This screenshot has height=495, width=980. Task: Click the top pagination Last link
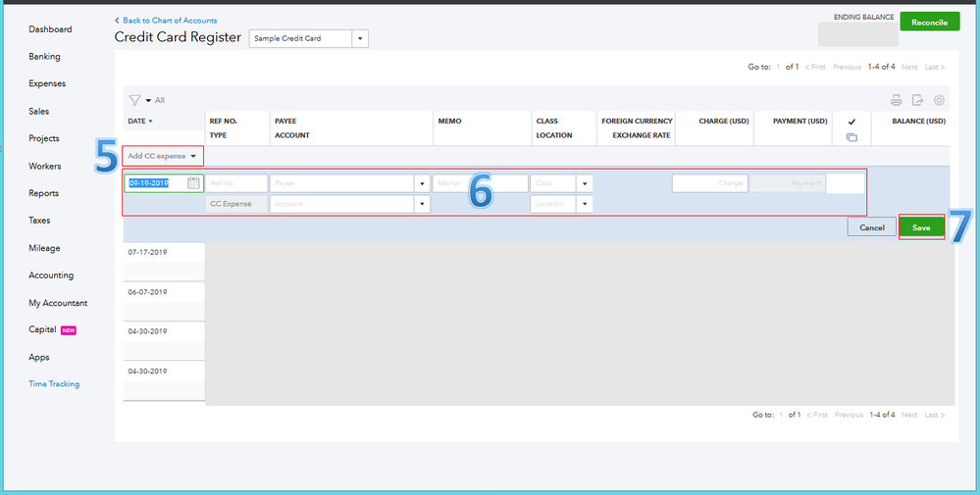(x=934, y=67)
